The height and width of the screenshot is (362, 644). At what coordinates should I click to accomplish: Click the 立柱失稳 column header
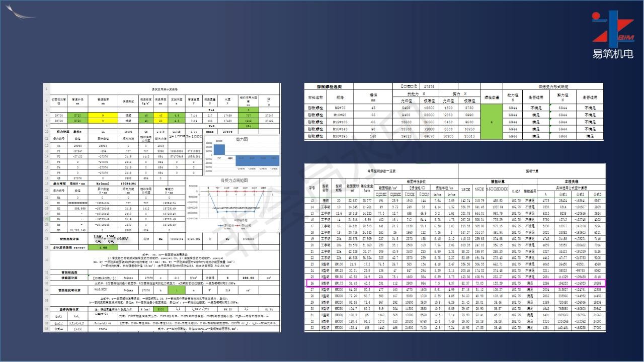(x=572, y=182)
